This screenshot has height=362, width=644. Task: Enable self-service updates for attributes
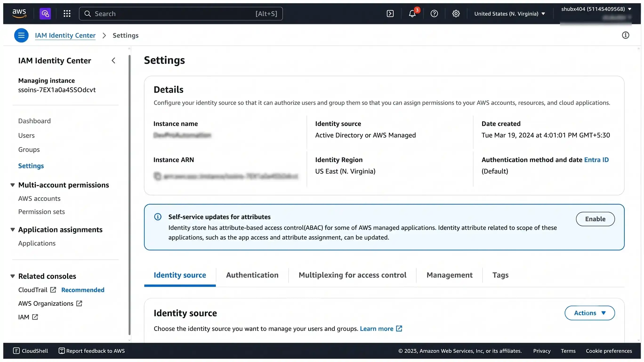(595, 219)
